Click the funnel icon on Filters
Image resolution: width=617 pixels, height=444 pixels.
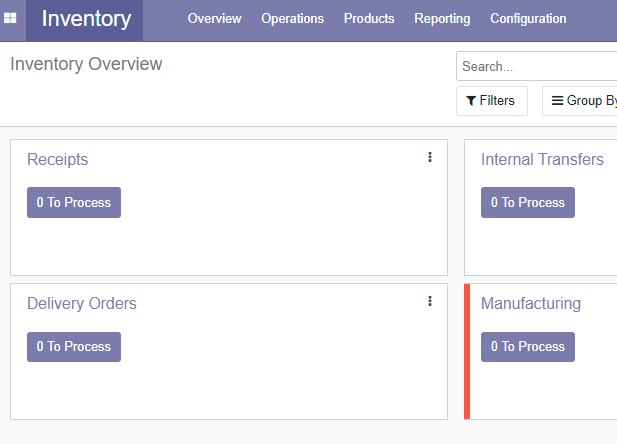point(471,101)
